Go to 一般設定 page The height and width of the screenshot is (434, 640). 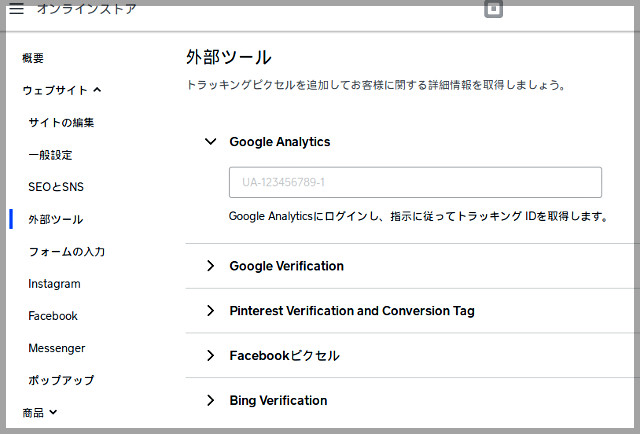pyautogui.click(x=50, y=155)
